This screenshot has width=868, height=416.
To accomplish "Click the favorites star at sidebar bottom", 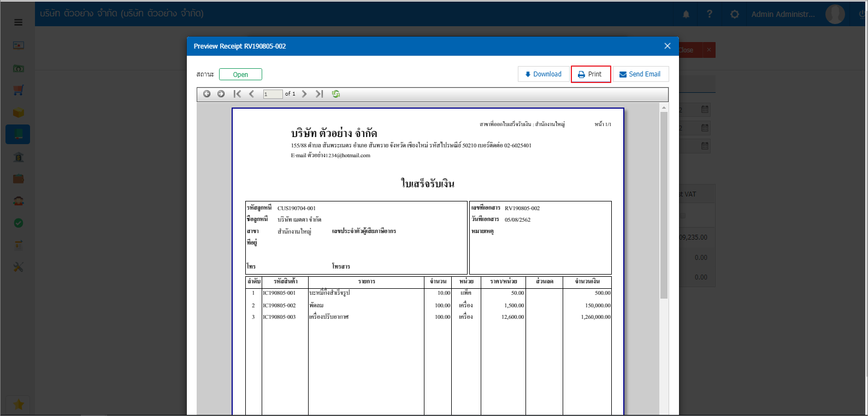I will point(18,405).
